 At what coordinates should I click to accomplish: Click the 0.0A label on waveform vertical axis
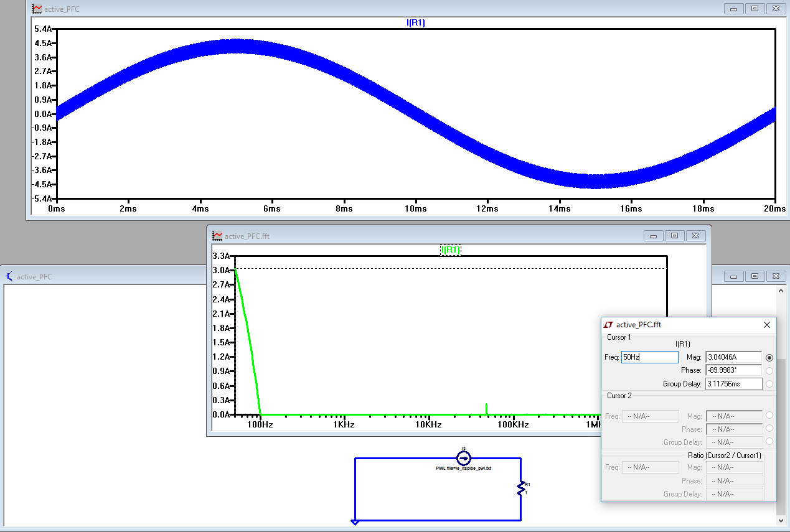click(x=42, y=114)
